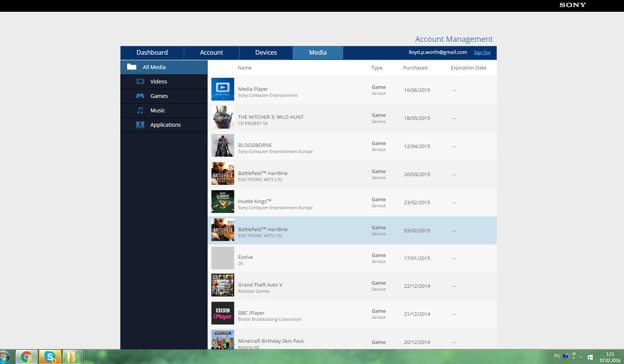Select the Applications download icon
This screenshot has width=624, height=364.
coord(140,124)
